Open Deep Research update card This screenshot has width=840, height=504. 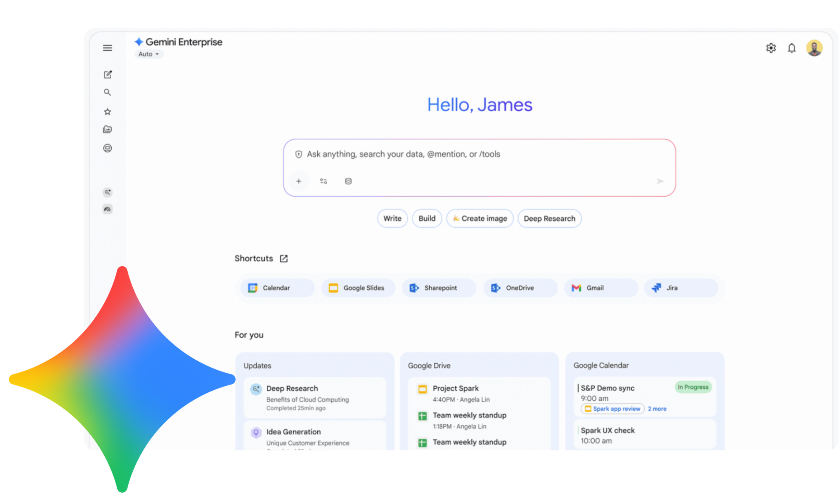315,397
